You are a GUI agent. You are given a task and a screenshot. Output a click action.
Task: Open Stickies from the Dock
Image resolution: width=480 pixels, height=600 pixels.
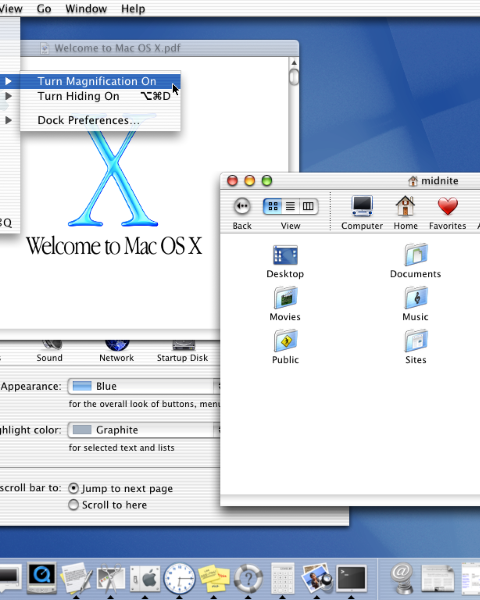tap(214, 579)
